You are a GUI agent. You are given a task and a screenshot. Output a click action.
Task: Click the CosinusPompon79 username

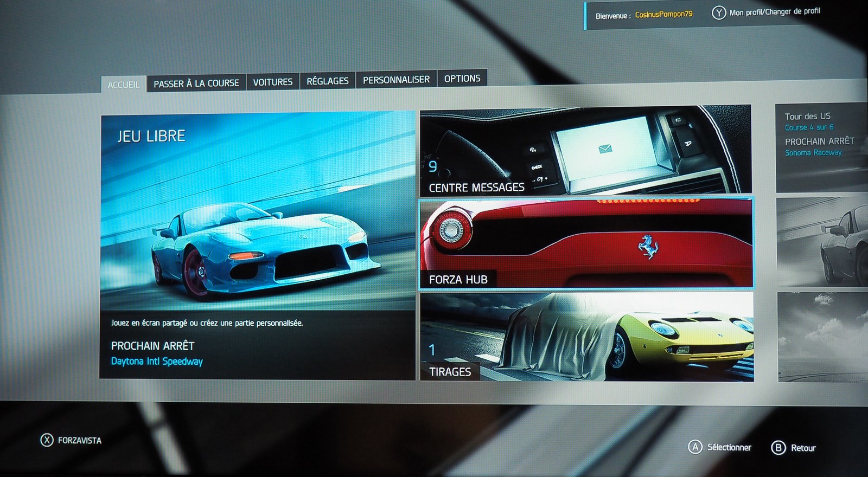point(663,15)
